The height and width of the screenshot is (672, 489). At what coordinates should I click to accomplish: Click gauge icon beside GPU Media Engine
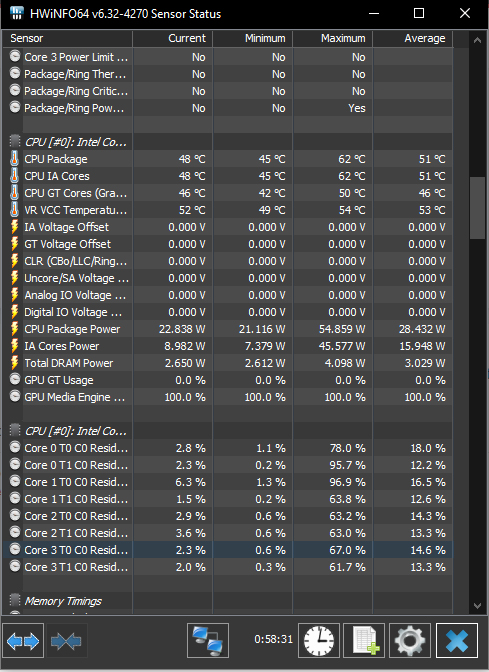pos(15,396)
